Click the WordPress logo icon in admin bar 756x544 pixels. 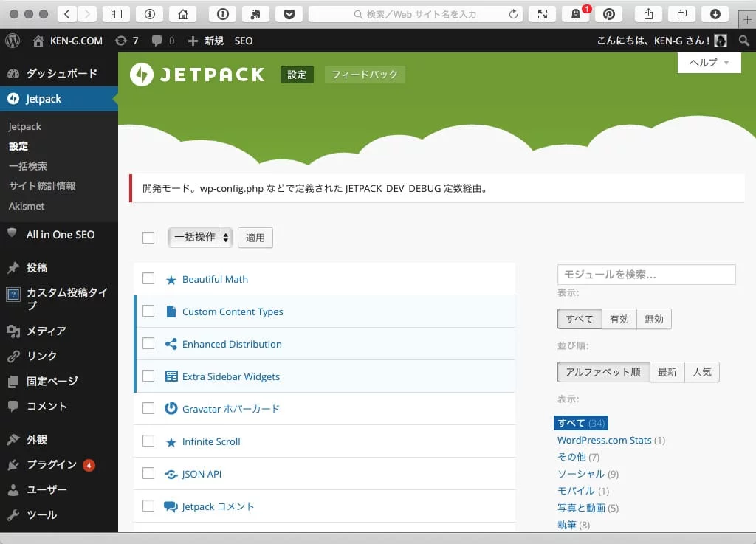[x=13, y=41]
